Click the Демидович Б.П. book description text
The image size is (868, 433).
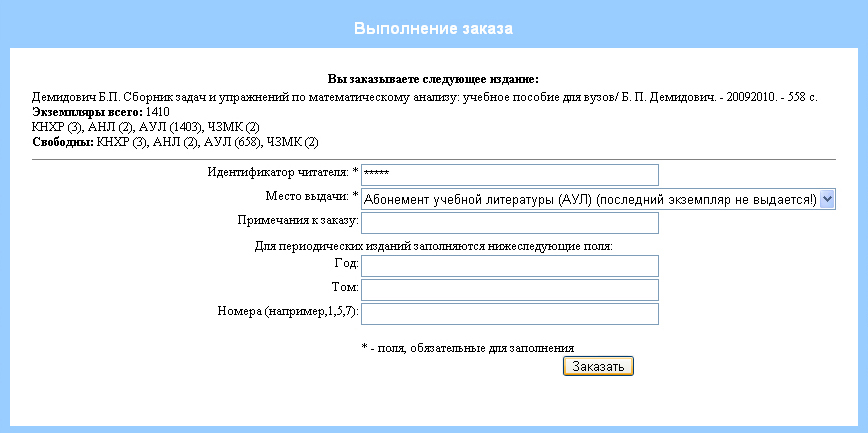point(425,97)
